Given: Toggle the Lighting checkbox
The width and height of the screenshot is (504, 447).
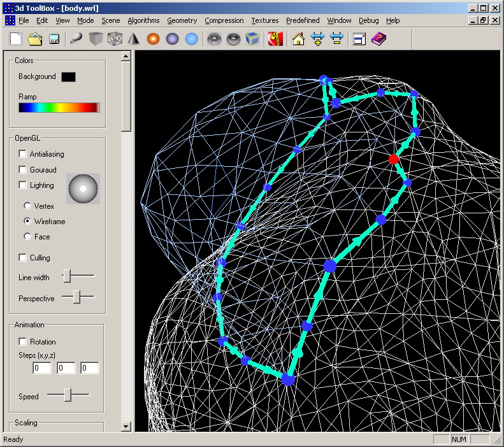Looking at the screenshot, I should 23,185.
